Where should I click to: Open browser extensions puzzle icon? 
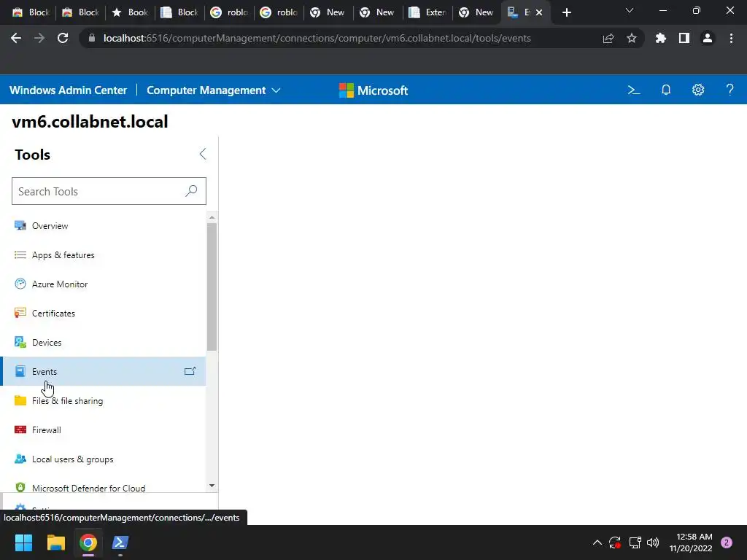[660, 38]
